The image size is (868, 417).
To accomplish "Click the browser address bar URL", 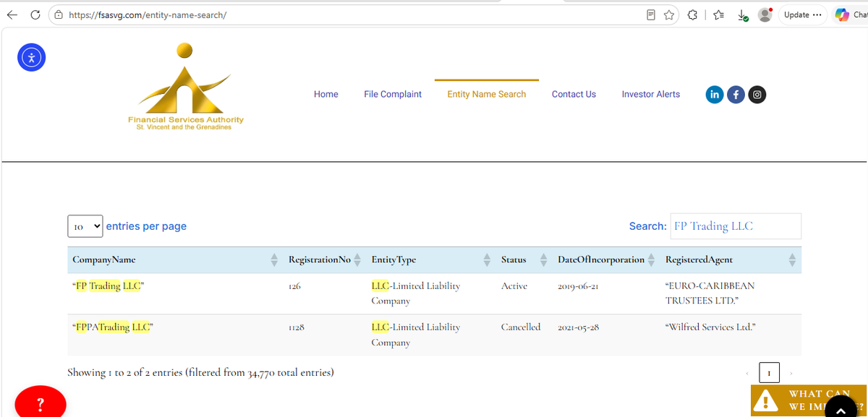I will pyautogui.click(x=148, y=15).
